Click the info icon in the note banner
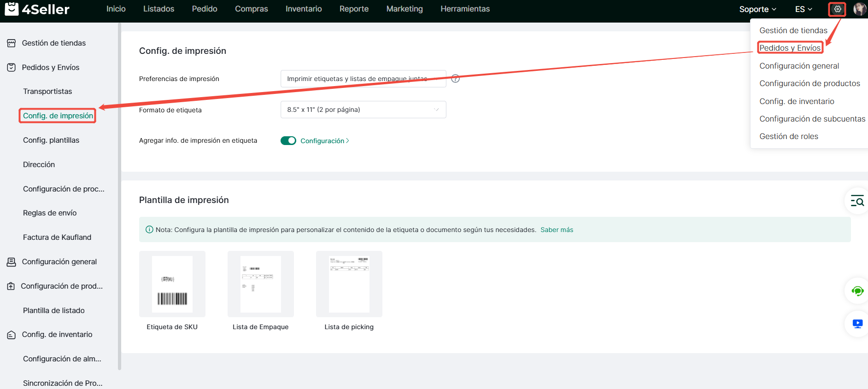 click(149, 230)
